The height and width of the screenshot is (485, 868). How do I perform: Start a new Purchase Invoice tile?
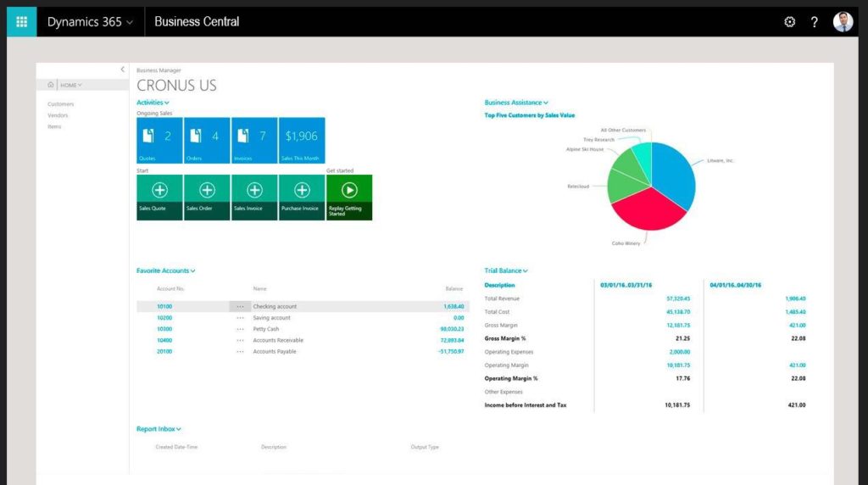(302, 197)
